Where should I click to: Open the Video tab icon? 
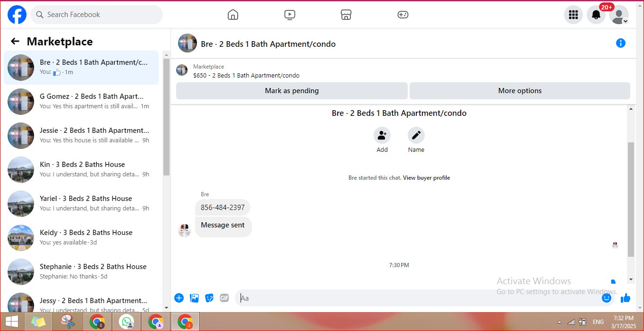pos(290,15)
